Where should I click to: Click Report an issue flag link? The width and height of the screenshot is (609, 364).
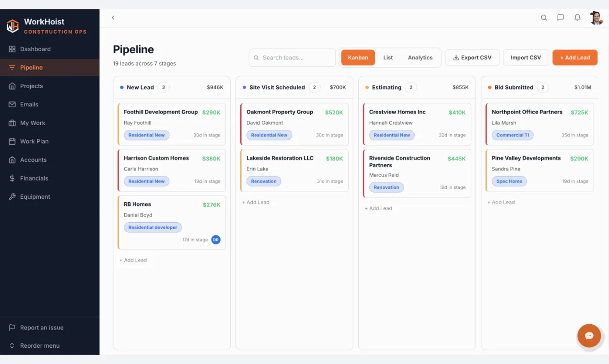(50, 328)
